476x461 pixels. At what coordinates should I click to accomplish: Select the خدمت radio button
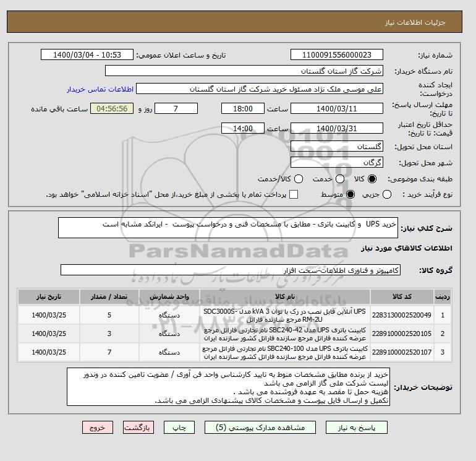(340, 179)
